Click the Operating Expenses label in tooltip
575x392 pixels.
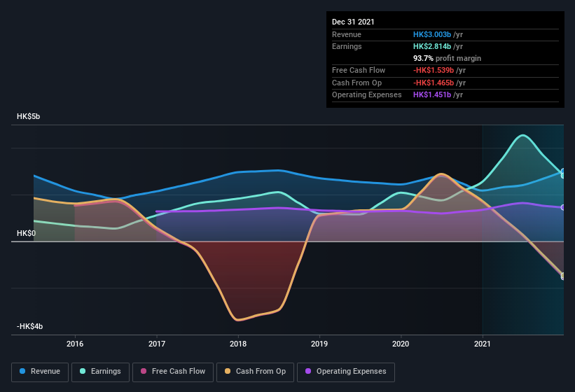click(367, 95)
